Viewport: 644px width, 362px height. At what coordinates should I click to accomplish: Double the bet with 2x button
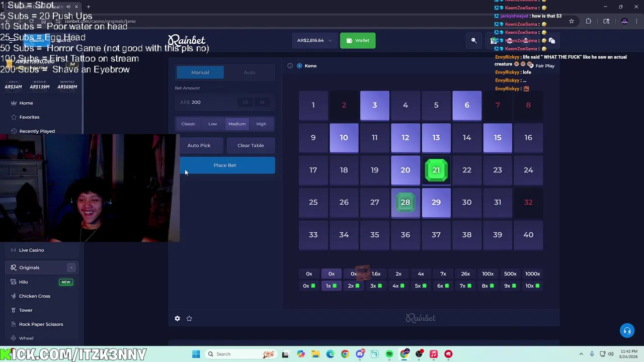point(262,102)
